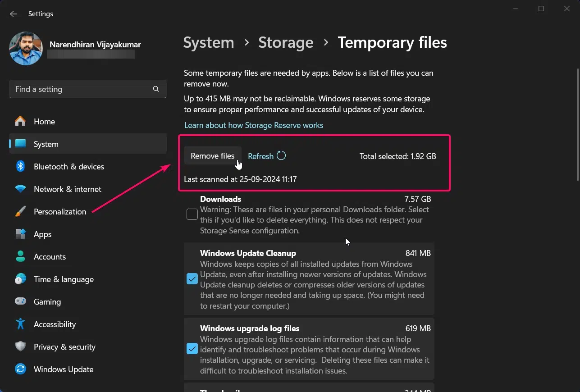This screenshot has height=392, width=580.
Task: Click the Bluetooth icon in sidebar
Action: click(x=20, y=166)
